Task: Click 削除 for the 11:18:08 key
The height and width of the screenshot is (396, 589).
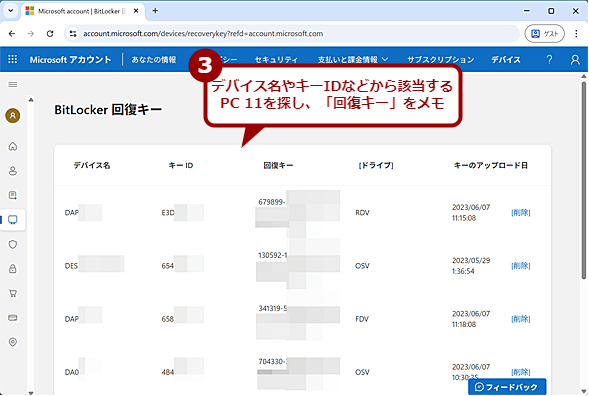Action: pos(521,319)
